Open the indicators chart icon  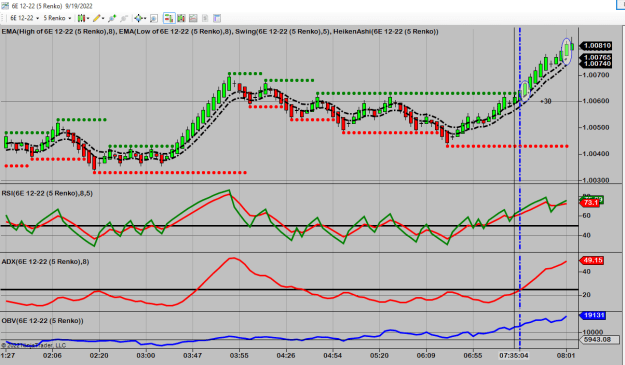(193, 18)
